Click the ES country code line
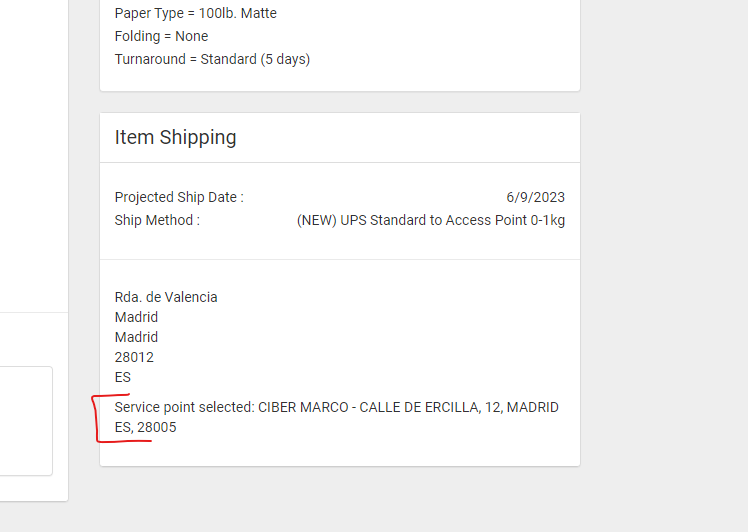Image resolution: width=748 pixels, height=532 pixels. [123, 377]
